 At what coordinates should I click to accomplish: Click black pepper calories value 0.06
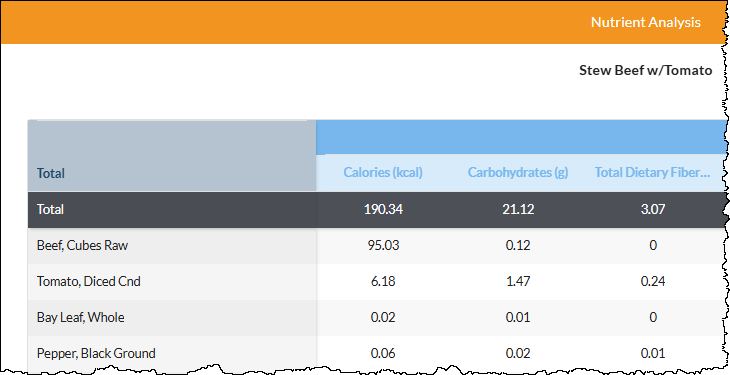383,353
